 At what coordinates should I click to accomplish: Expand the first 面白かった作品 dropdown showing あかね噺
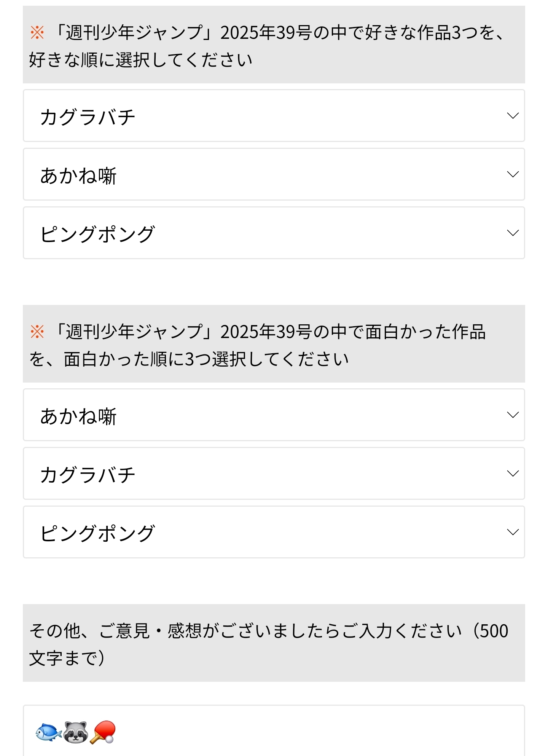[x=266, y=415]
